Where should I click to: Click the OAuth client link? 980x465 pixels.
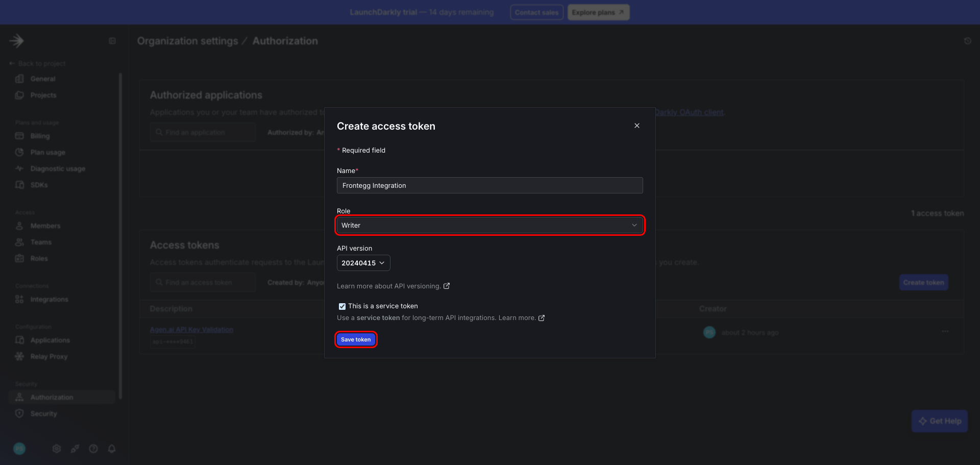click(690, 112)
